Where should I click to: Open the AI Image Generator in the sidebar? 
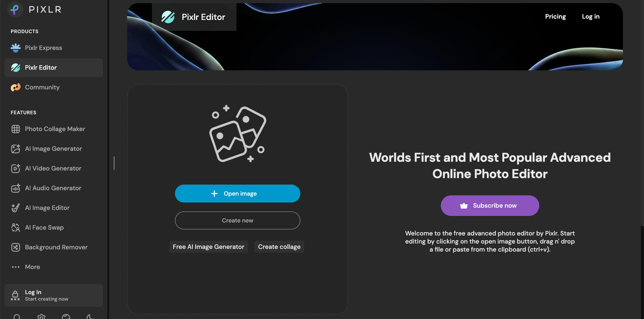click(x=53, y=149)
